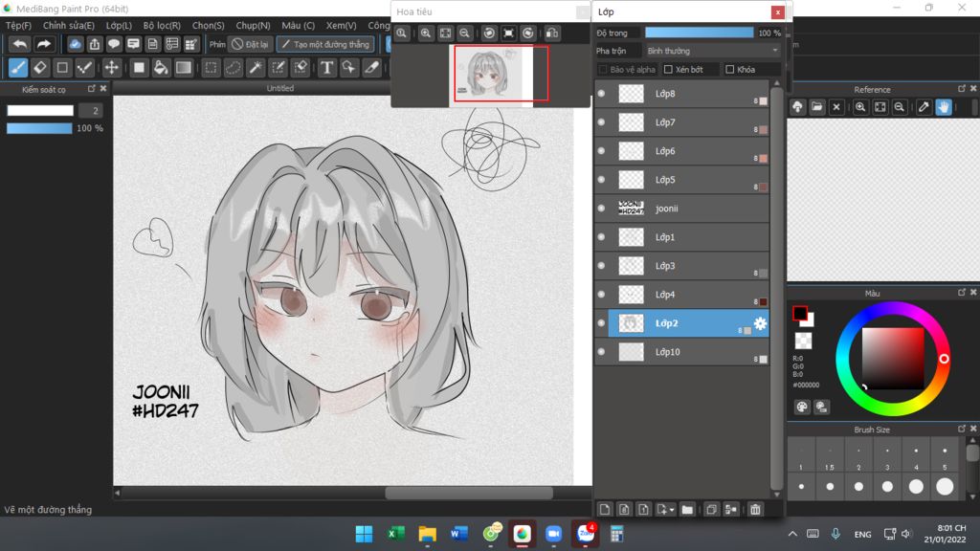Select the Eraser tool
The height and width of the screenshot is (551, 980).
[40, 68]
